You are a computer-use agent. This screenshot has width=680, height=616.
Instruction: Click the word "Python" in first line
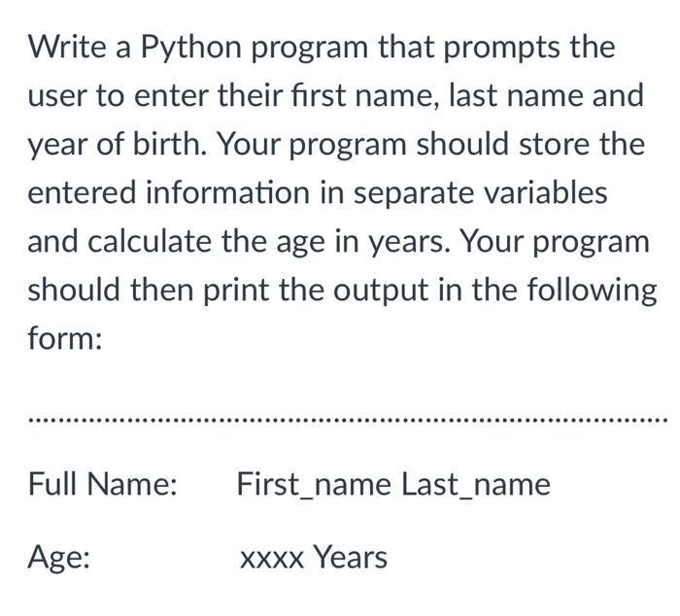click(191, 48)
